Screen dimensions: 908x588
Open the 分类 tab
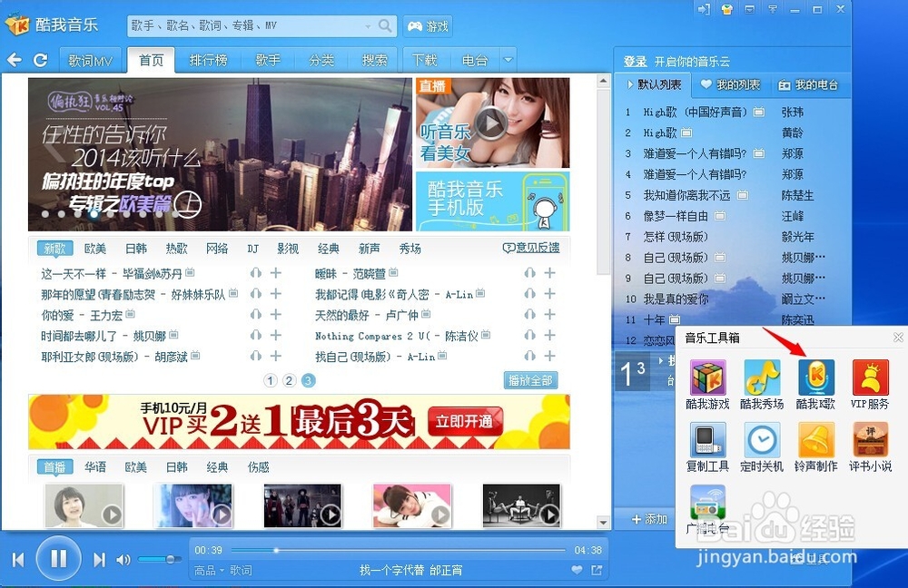click(321, 60)
